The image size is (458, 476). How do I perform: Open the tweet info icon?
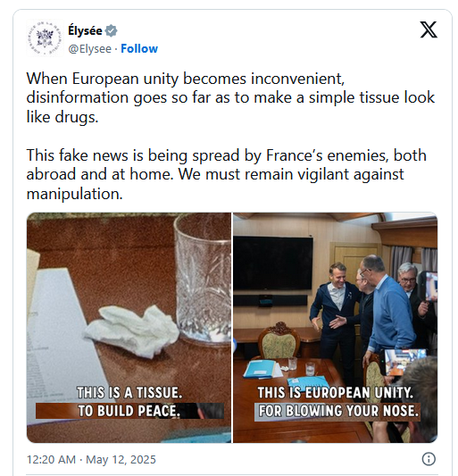coord(429,459)
